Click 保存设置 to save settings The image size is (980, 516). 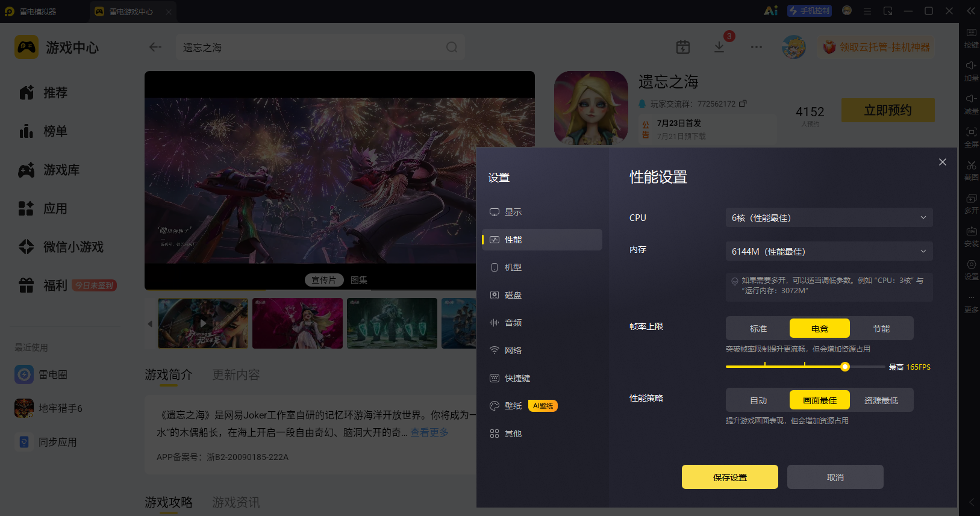point(730,477)
